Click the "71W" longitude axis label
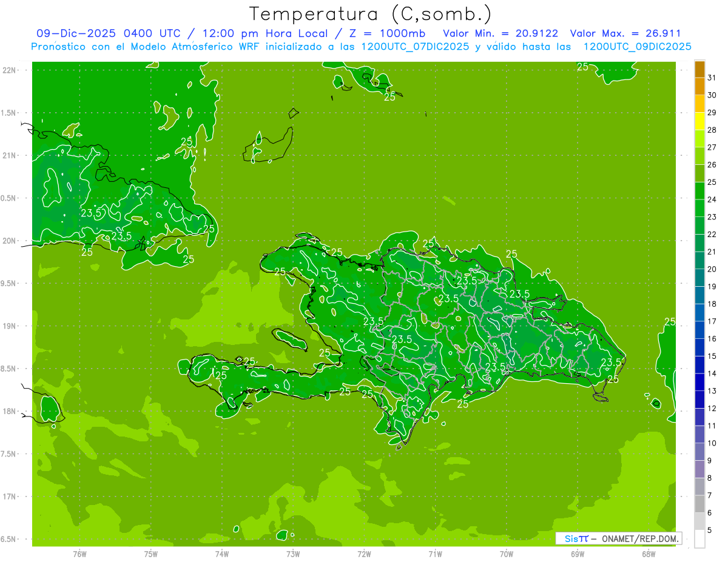728x562 pixels. (x=435, y=554)
